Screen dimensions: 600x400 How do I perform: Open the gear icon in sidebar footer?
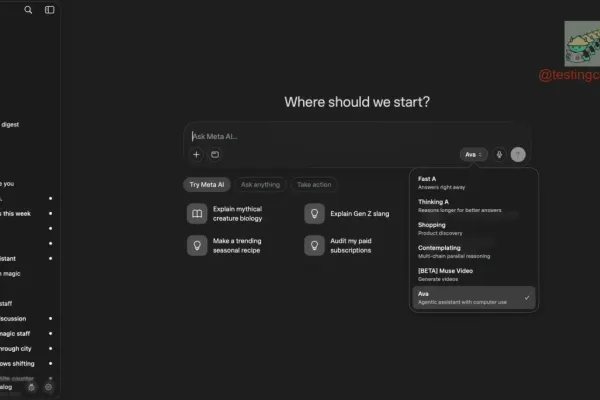[48, 387]
